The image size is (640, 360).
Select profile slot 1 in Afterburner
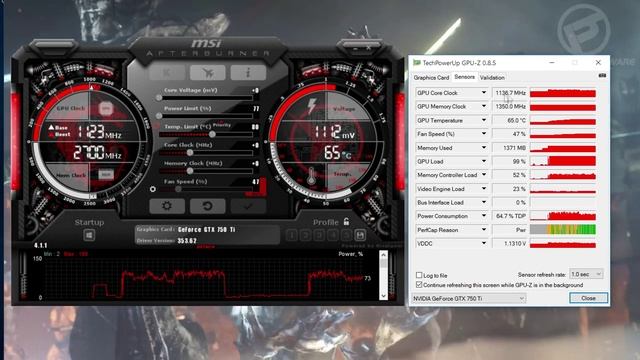(x=292, y=235)
